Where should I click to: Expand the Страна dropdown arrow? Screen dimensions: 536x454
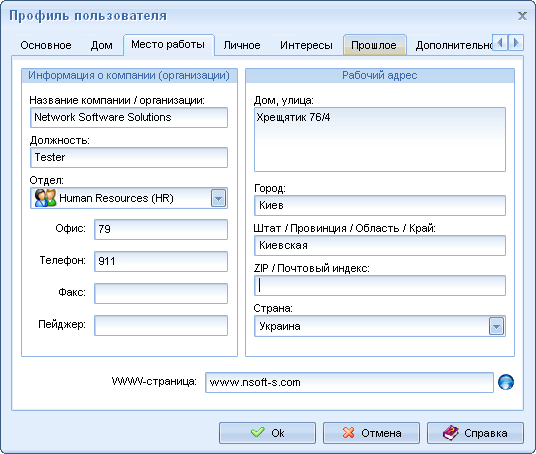[496, 326]
